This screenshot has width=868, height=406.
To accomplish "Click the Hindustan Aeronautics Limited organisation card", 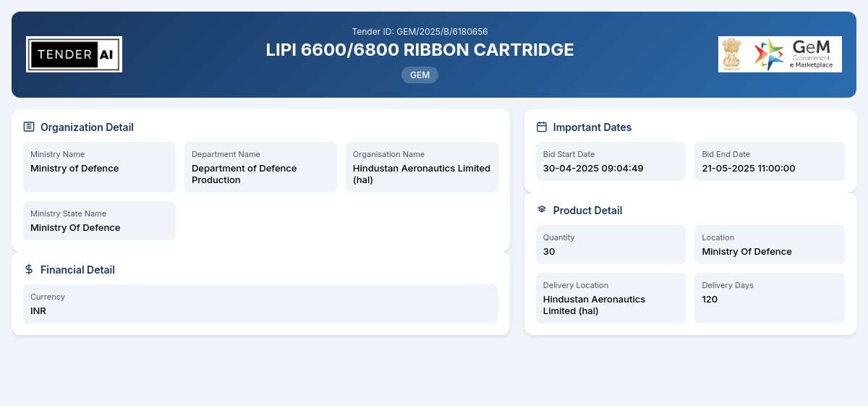I will 422,167.
